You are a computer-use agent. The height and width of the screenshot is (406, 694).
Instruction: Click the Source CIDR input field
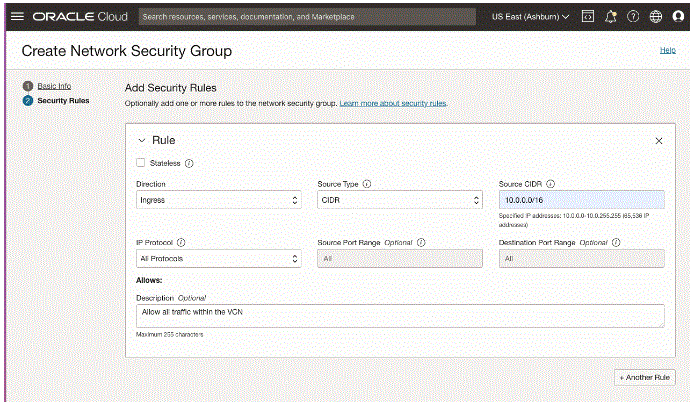pyautogui.click(x=580, y=200)
